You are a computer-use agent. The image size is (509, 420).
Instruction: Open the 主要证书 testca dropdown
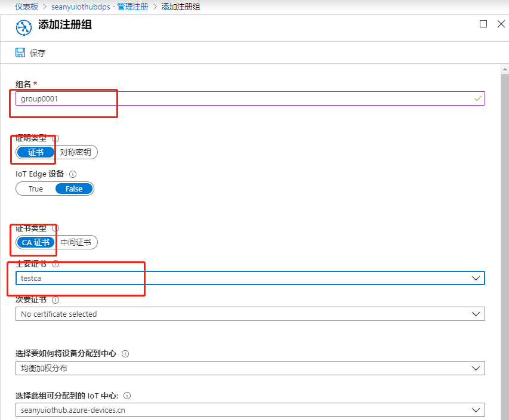249,278
